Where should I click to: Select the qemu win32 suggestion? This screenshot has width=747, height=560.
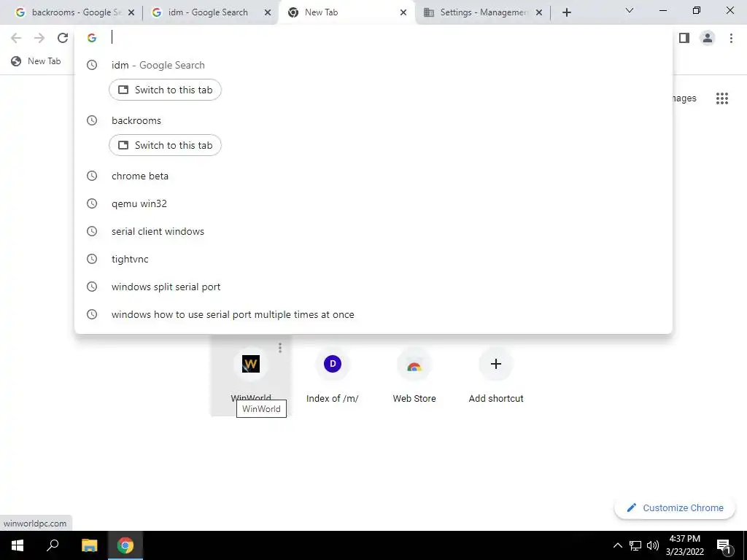coord(373,204)
